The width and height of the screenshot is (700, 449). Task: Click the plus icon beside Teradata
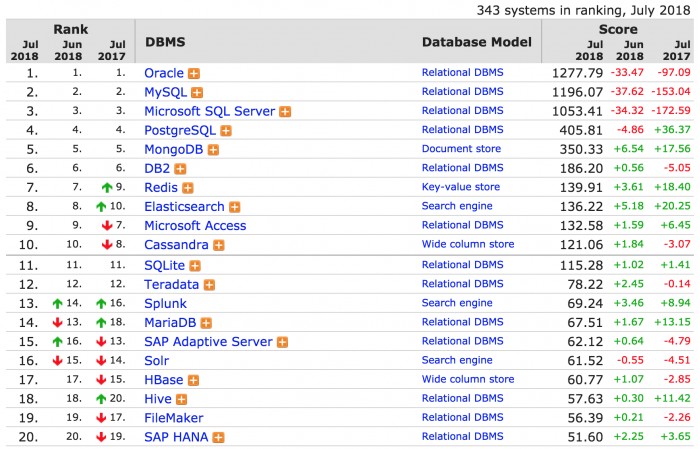coord(209,285)
